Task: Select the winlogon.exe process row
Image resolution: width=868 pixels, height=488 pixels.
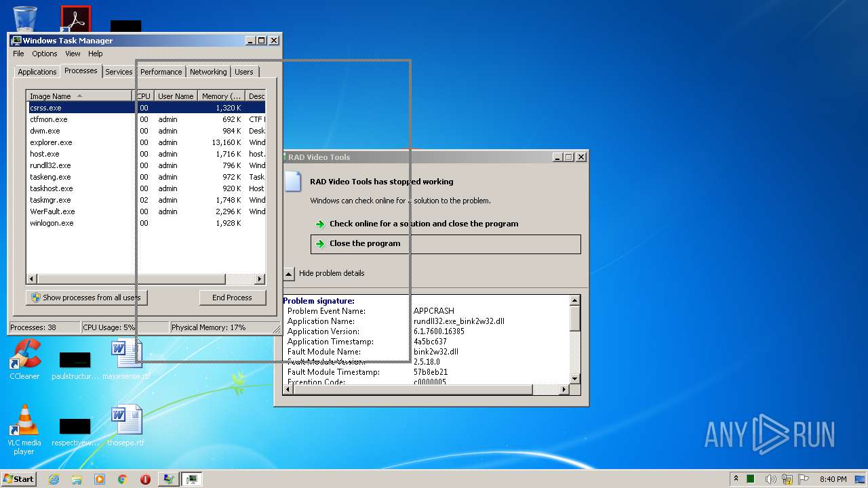Action: click(x=146, y=223)
